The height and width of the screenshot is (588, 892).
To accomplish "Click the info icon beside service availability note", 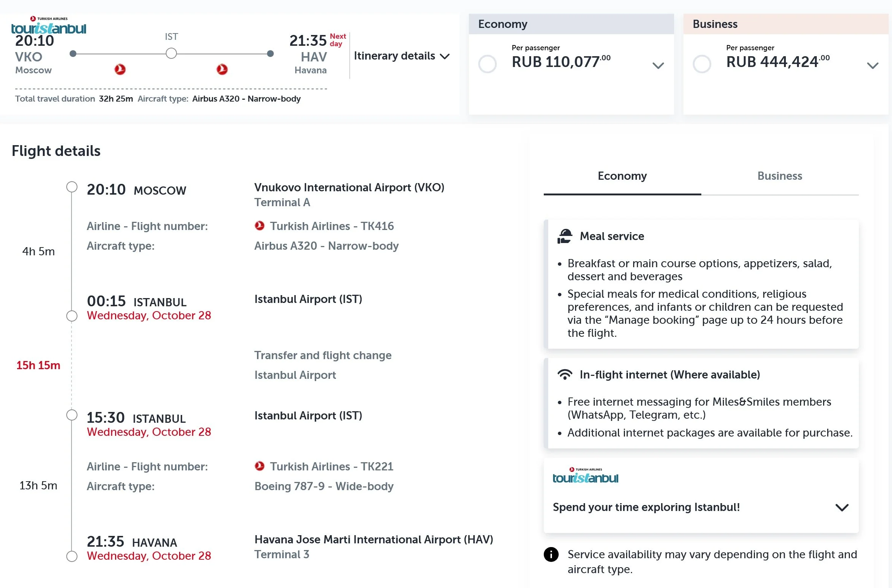I will (x=551, y=555).
